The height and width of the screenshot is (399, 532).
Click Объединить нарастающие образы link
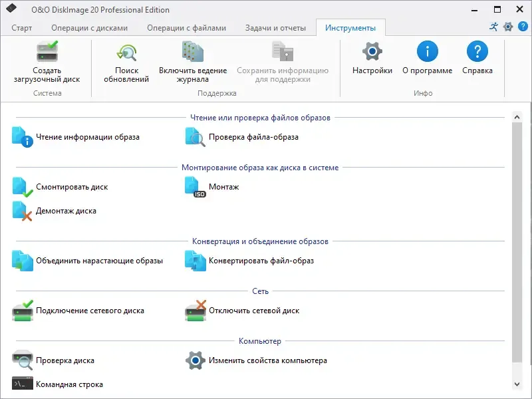[x=99, y=261]
